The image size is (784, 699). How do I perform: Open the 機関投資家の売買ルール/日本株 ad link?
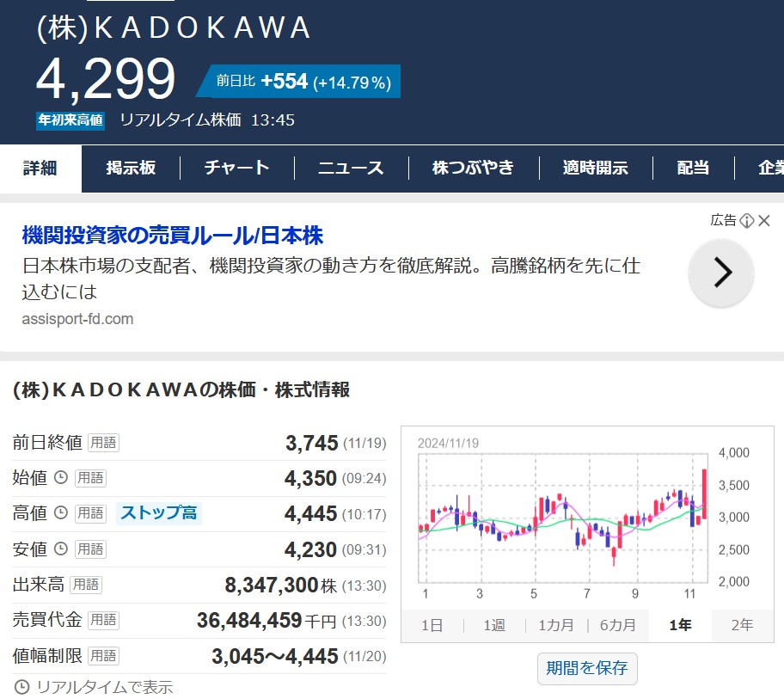pos(173,236)
